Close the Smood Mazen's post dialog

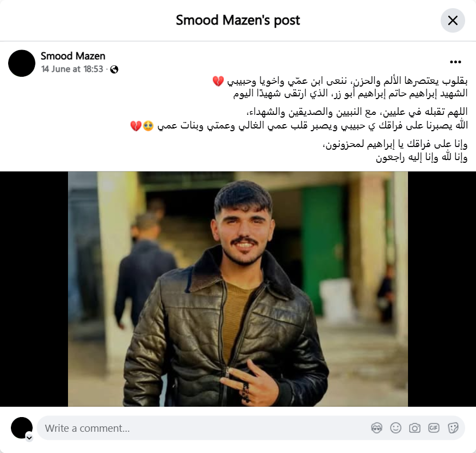(453, 21)
